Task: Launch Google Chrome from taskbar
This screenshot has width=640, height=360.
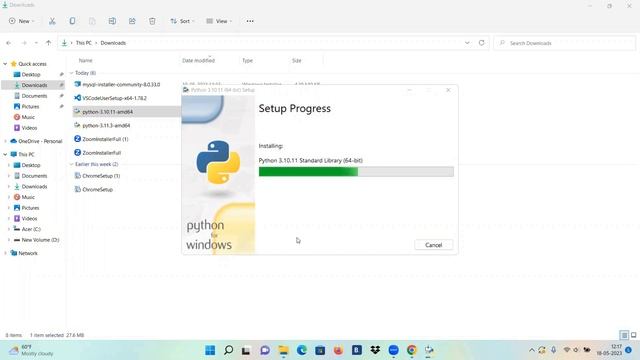Action: point(412,350)
